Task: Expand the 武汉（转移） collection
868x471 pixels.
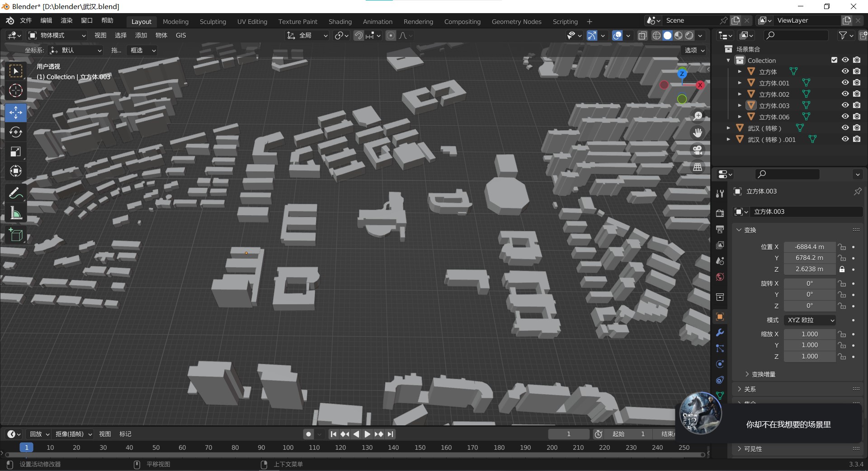Action: 728,128
